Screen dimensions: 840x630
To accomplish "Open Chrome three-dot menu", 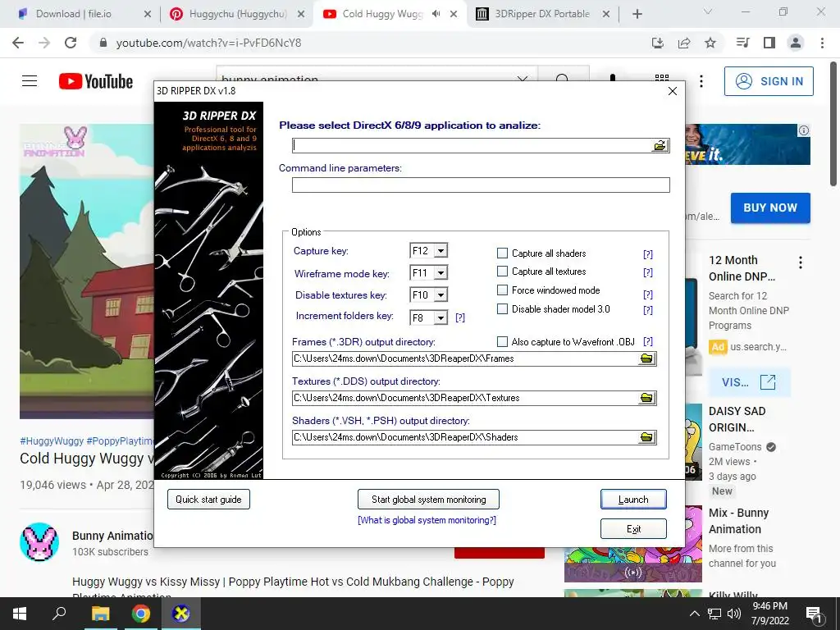I will coord(822,43).
